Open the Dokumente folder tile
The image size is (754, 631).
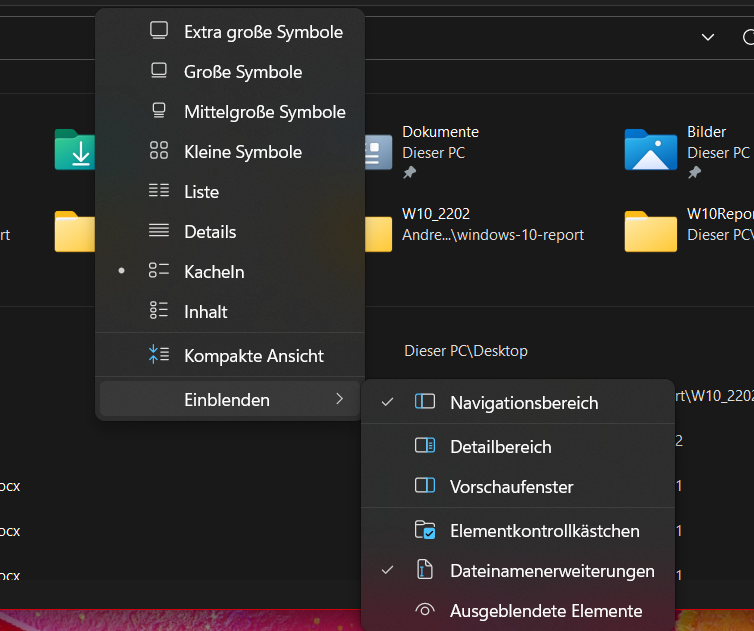point(422,151)
